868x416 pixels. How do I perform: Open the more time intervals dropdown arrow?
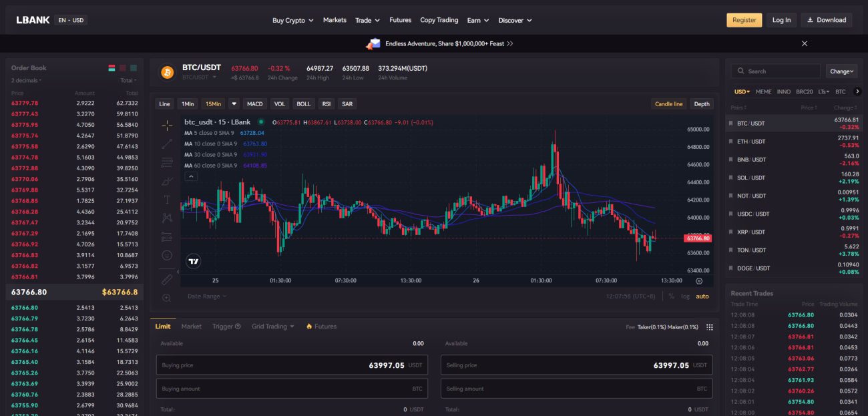(234, 104)
